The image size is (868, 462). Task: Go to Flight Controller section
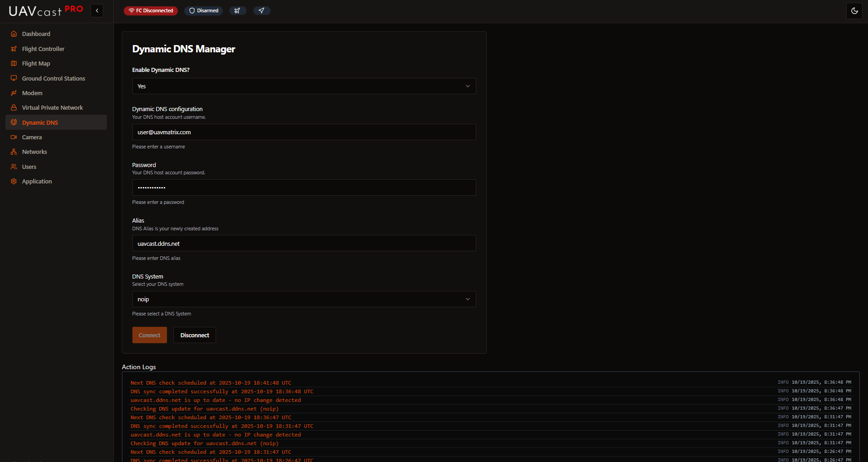pyautogui.click(x=43, y=49)
